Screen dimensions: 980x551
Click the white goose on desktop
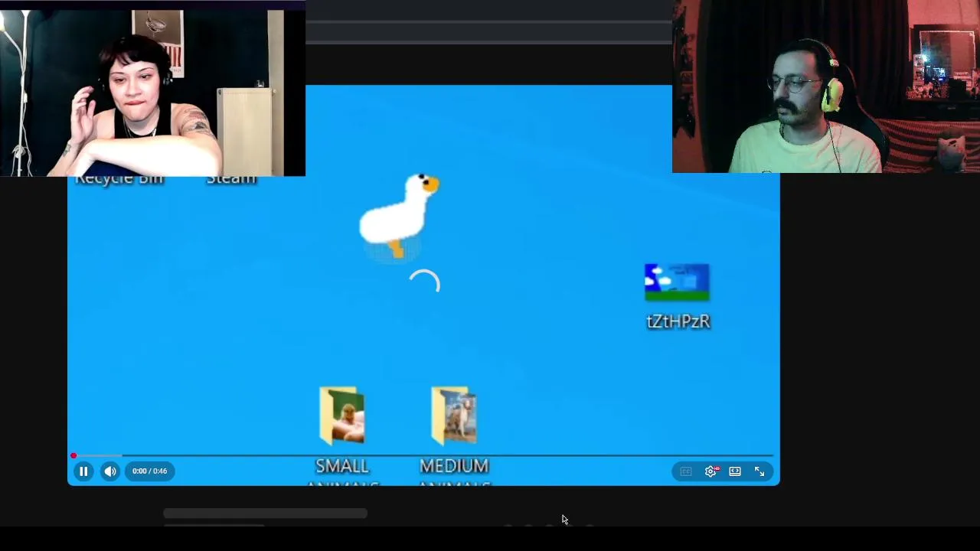coord(399,216)
